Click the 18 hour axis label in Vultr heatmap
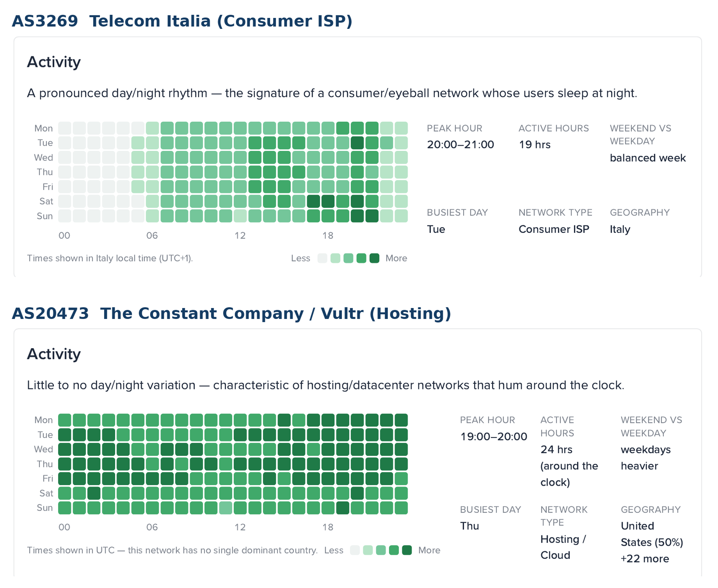 click(328, 527)
